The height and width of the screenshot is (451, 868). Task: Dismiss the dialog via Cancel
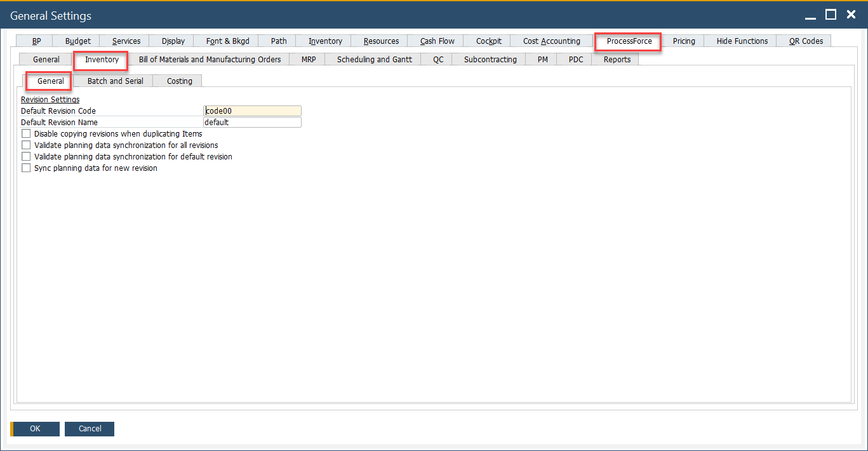pos(89,429)
